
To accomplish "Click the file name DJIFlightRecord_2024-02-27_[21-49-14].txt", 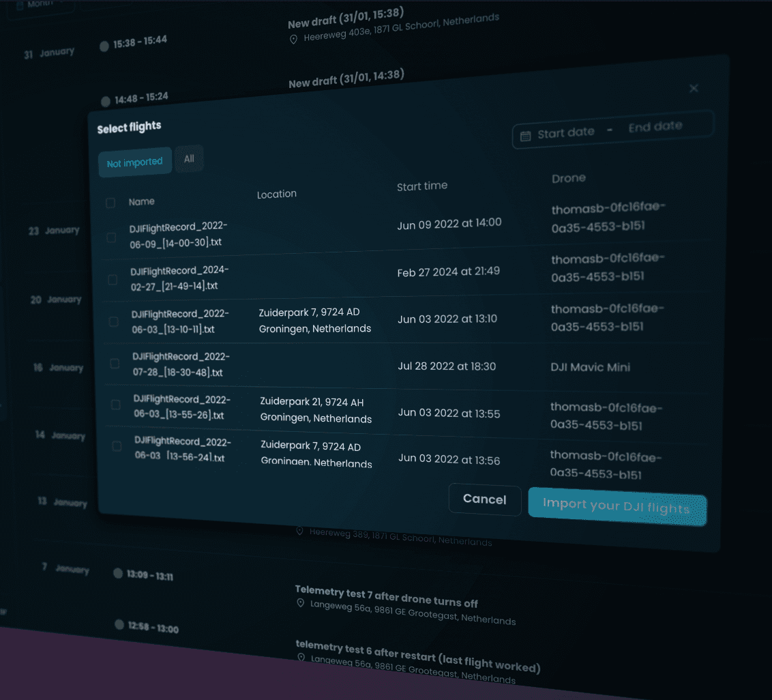I will [180, 278].
